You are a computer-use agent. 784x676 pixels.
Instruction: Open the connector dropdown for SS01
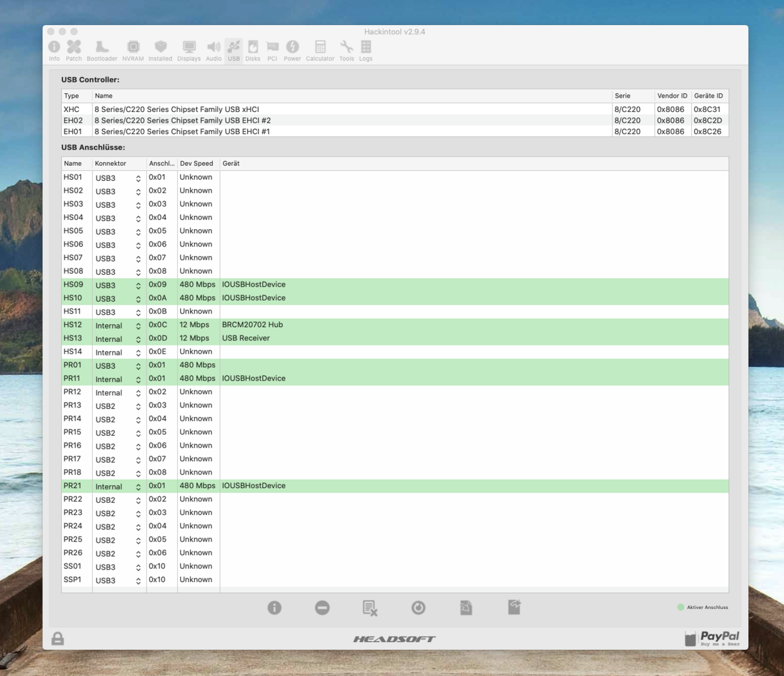[118, 567]
